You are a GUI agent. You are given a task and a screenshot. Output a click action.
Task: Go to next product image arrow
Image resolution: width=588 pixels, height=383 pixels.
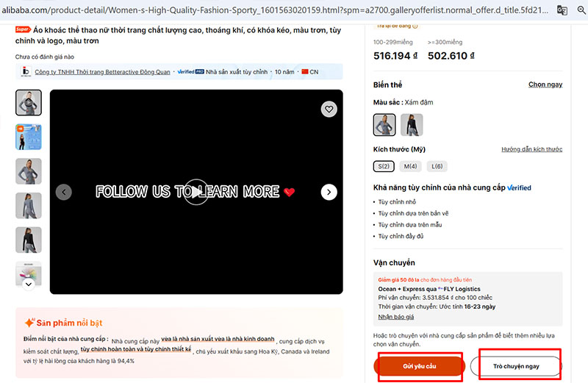click(329, 192)
